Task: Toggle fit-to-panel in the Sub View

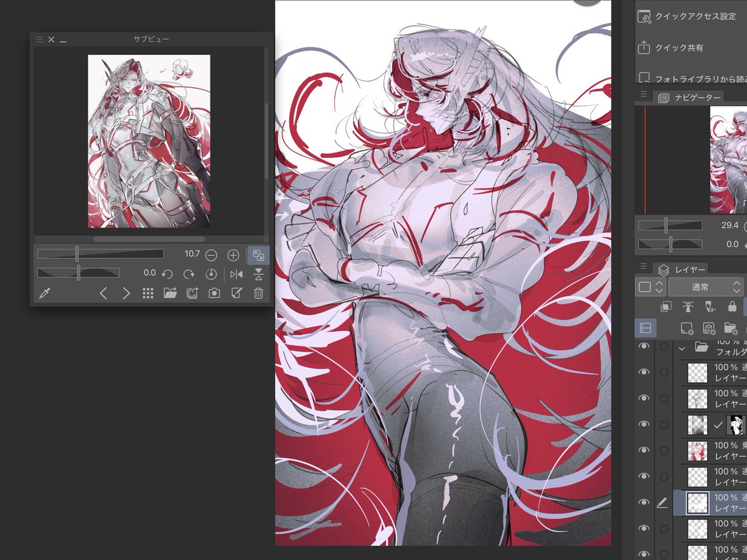Action: (258, 255)
